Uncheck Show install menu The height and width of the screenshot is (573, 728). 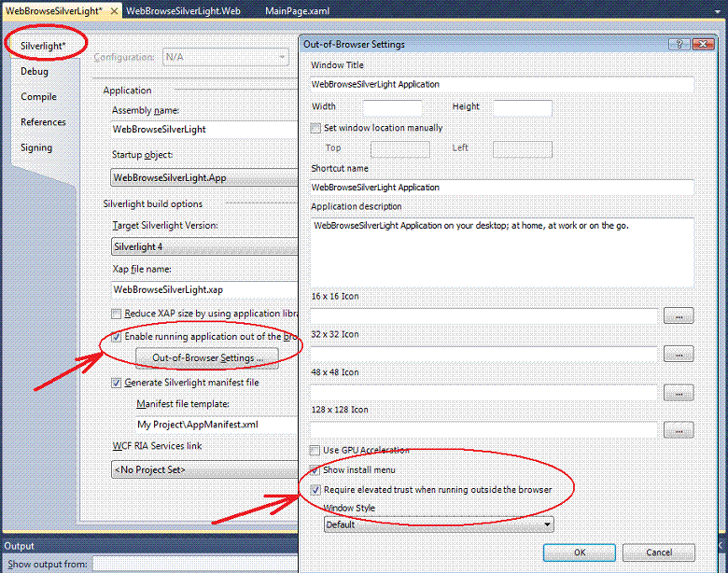point(315,470)
